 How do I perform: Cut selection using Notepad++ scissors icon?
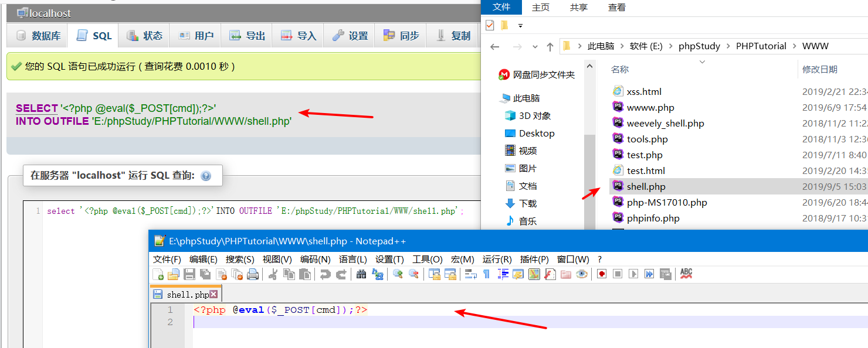[x=273, y=274]
